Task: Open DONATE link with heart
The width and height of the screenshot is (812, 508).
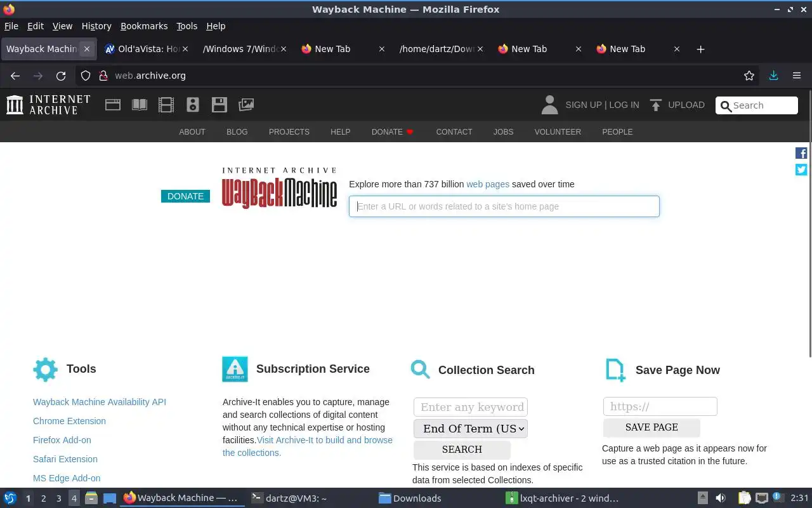Action: (x=393, y=132)
